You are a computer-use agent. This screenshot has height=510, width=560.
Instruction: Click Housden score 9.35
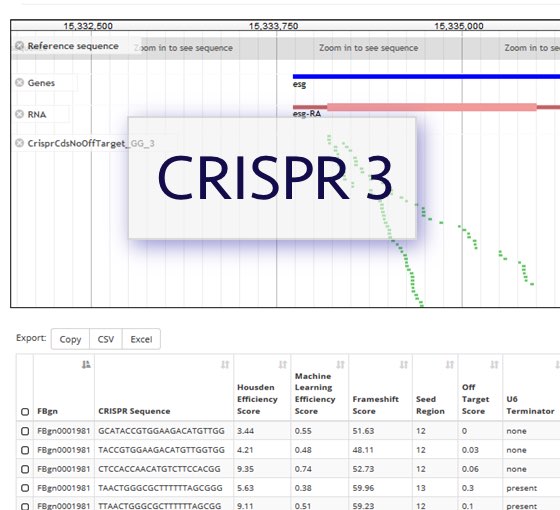click(245, 469)
